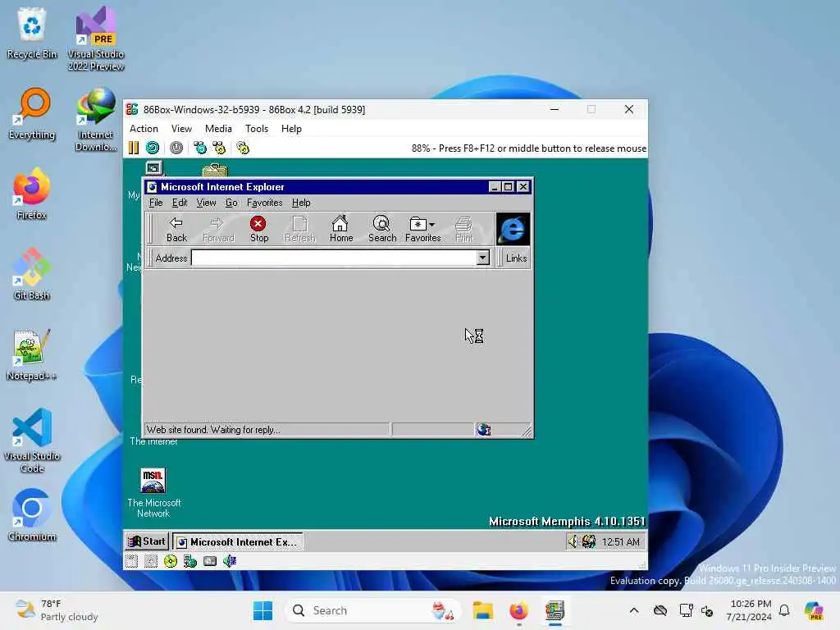Open 86Box View menu
The width and height of the screenshot is (840, 630).
click(x=181, y=129)
